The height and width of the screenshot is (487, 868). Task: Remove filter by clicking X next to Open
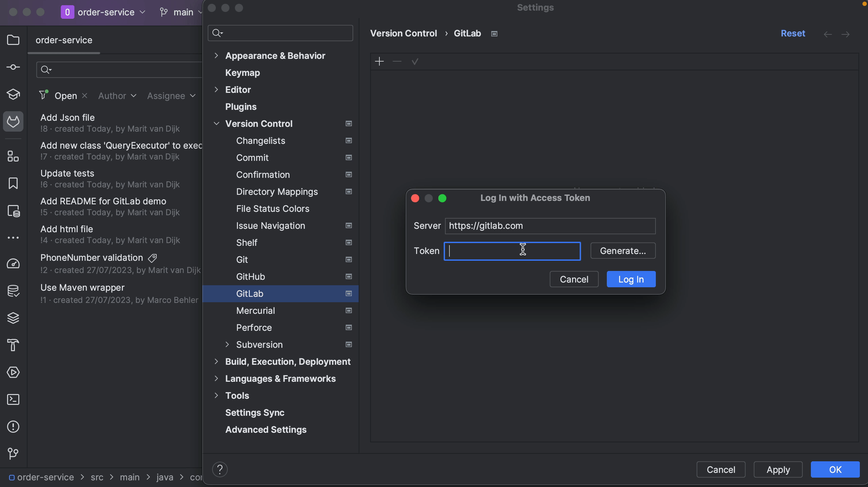(x=84, y=95)
